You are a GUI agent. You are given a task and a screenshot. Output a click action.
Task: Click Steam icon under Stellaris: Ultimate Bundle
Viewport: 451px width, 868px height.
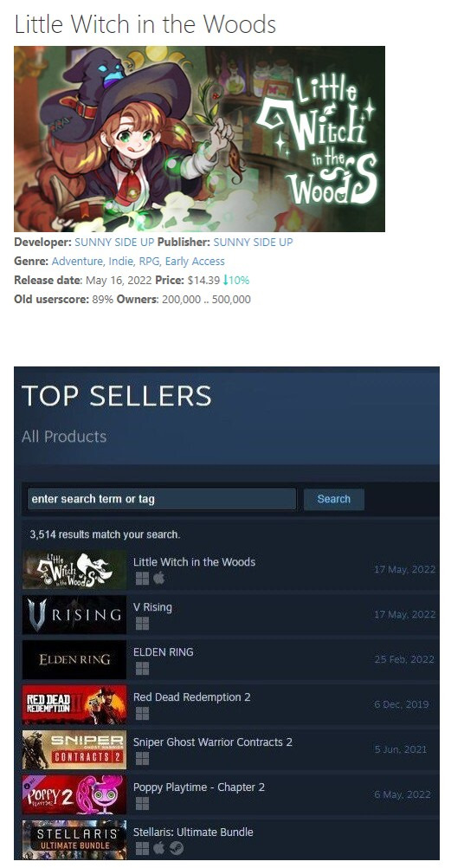pyautogui.click(x=176, y=849)
